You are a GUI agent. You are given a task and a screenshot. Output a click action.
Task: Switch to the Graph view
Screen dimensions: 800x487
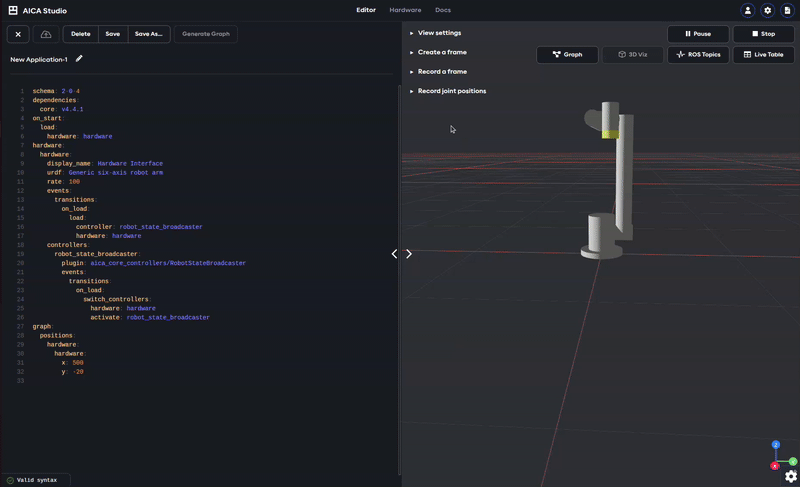(x=567, y=55)
